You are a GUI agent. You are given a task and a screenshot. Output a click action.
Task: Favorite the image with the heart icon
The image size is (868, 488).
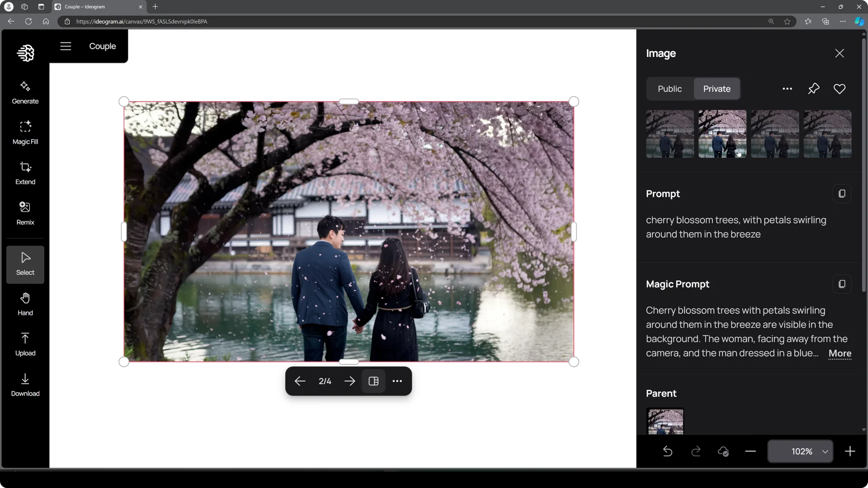point(839,89)
